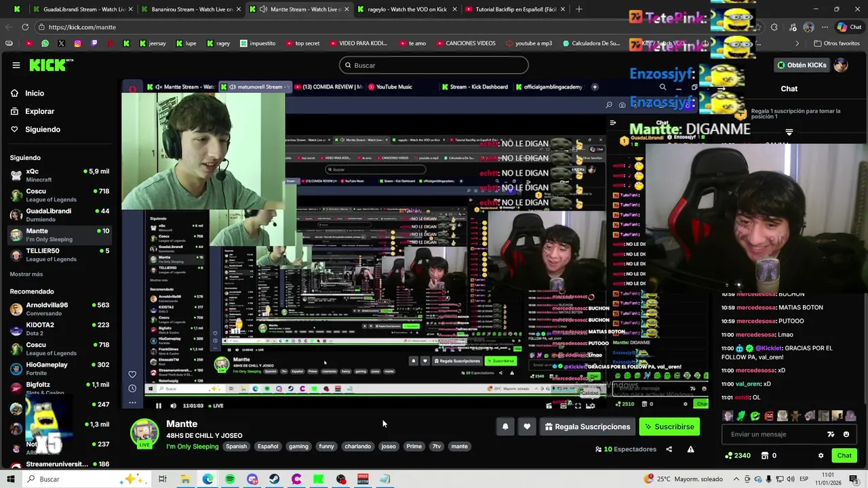Select the gaming tag
868x488 pixels.
298,446
